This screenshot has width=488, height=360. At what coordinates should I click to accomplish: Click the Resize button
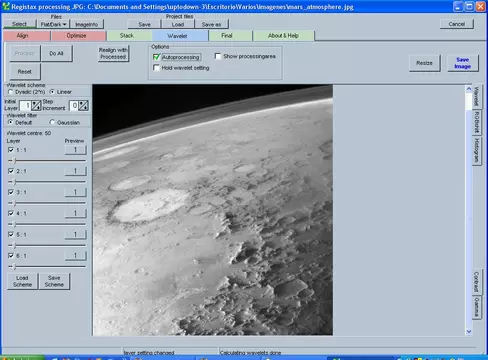click(x=424, y=63)
